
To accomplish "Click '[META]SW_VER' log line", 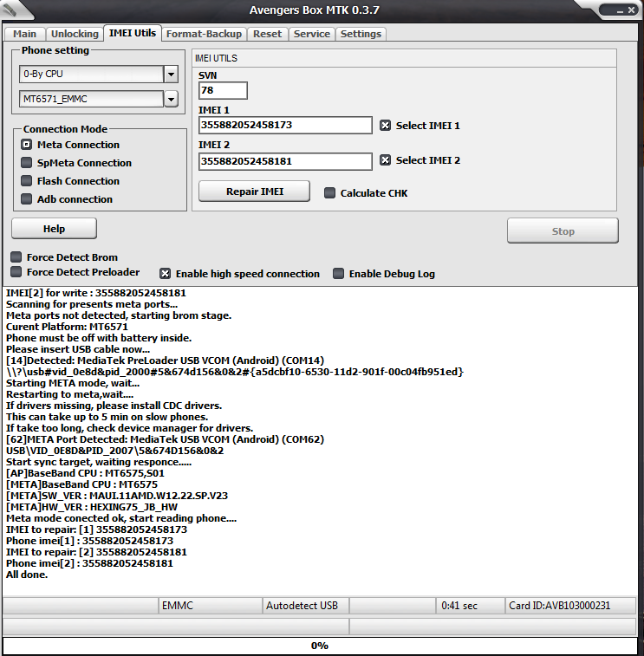I will 117,496.
